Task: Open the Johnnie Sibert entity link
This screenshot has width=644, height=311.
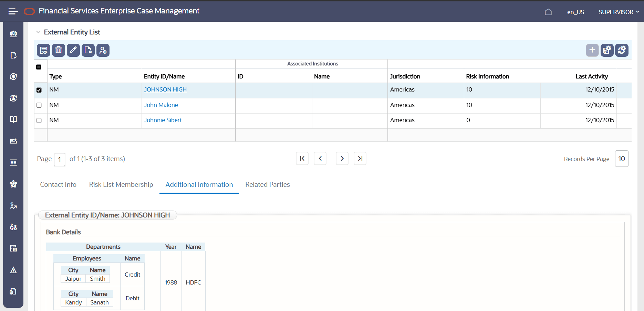Action: pyautogui.click(x=163, y=120)
